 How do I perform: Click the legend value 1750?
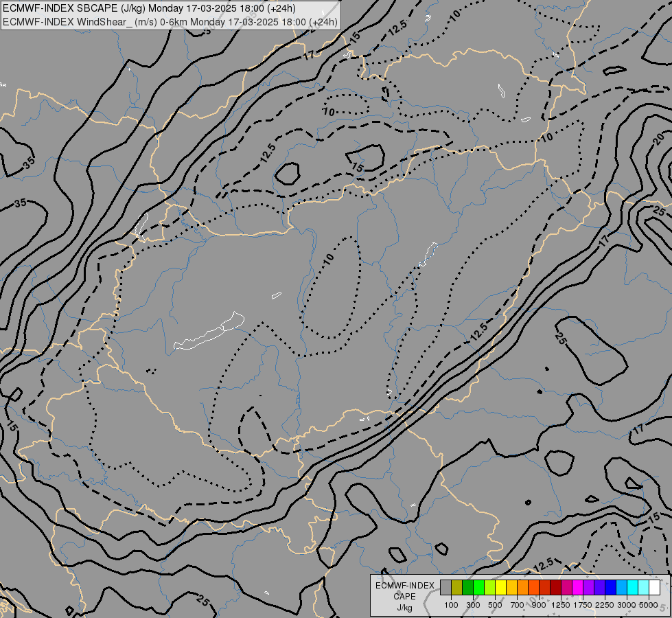583,605
